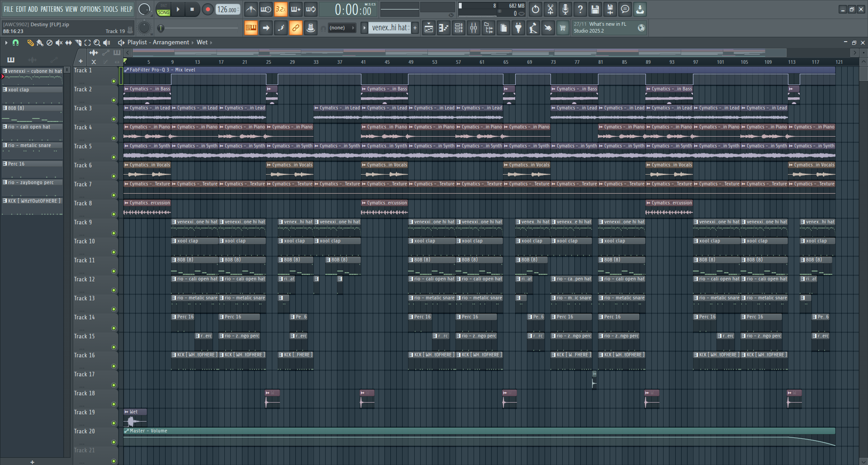Image resolution: width=868 pixels, height=465 pixels.
Task: Toggle link knobs multilink button
Action: click(296, 28)
